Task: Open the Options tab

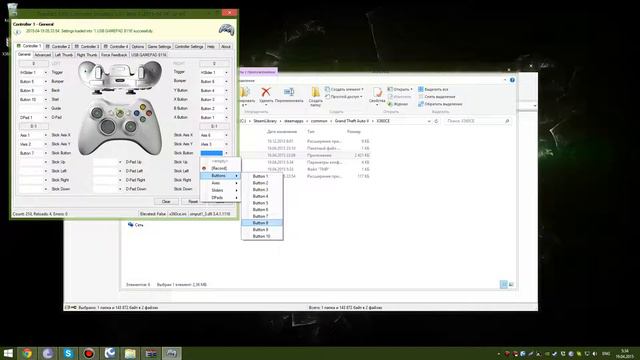Action: [x=138, y=47]
